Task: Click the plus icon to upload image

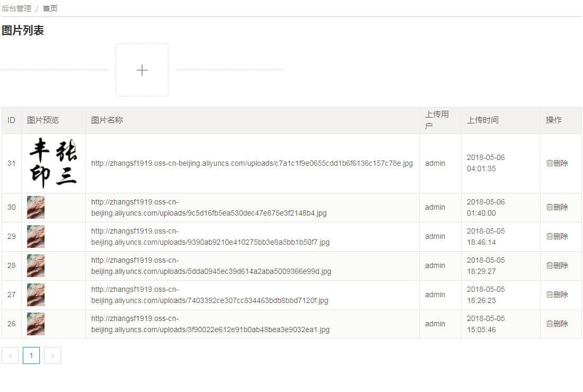Action: tap(142, 70)
